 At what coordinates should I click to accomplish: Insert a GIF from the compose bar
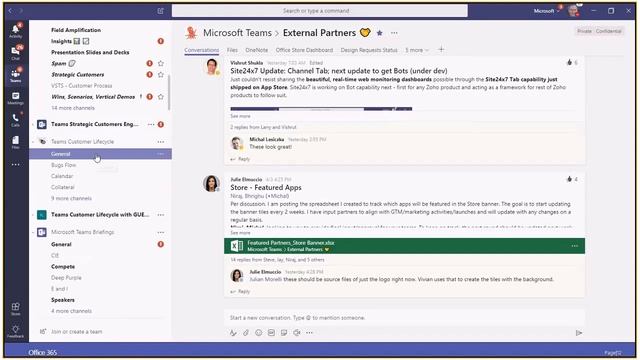click(271, 333)
